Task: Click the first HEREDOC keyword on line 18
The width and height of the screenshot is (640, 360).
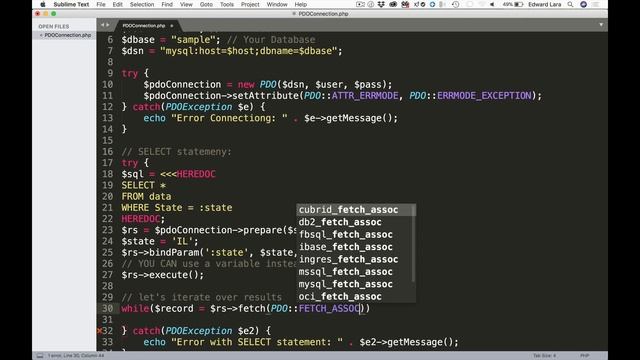Action: (x=196, y=174)
